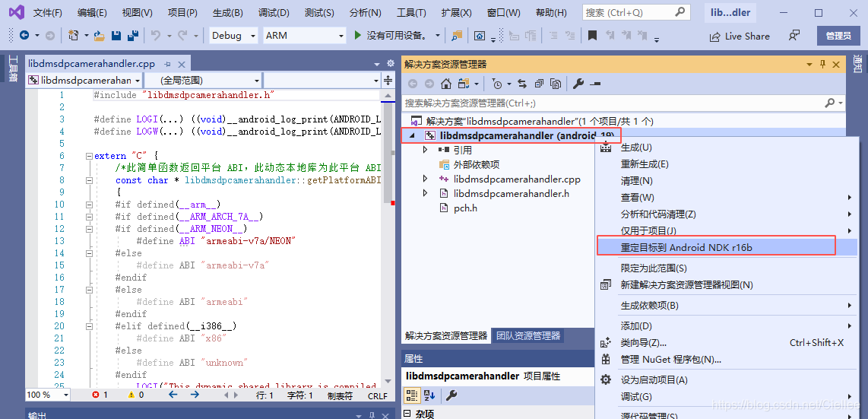Select 重定目标到 Android NDK r16b
The height and width of the screenshot is (419, 868).
(727, 247)
